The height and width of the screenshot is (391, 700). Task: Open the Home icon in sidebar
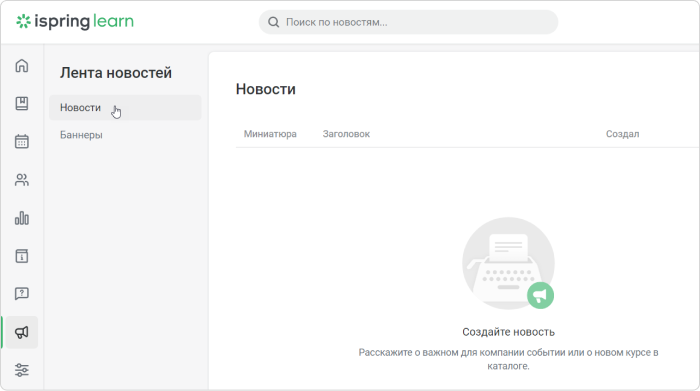[21, 66]
